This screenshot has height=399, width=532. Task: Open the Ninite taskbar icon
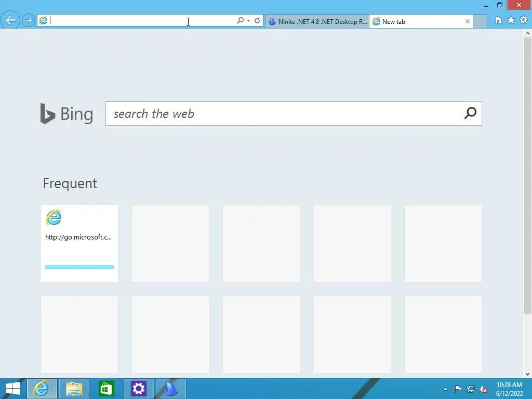click(170, 389)
